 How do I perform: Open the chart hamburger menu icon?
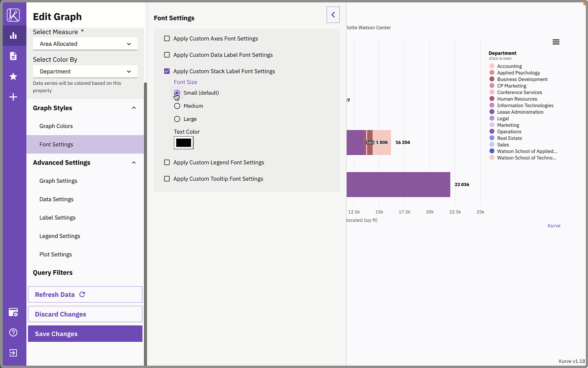(x=556, y=42)
